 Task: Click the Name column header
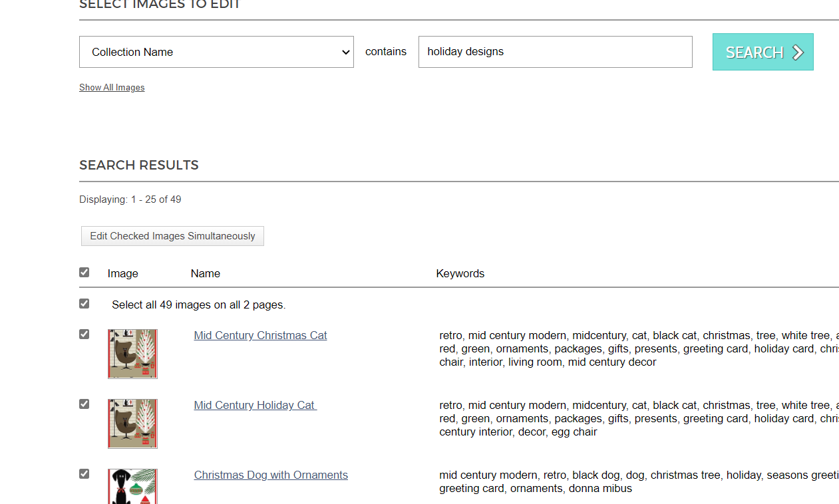point(205,274)
